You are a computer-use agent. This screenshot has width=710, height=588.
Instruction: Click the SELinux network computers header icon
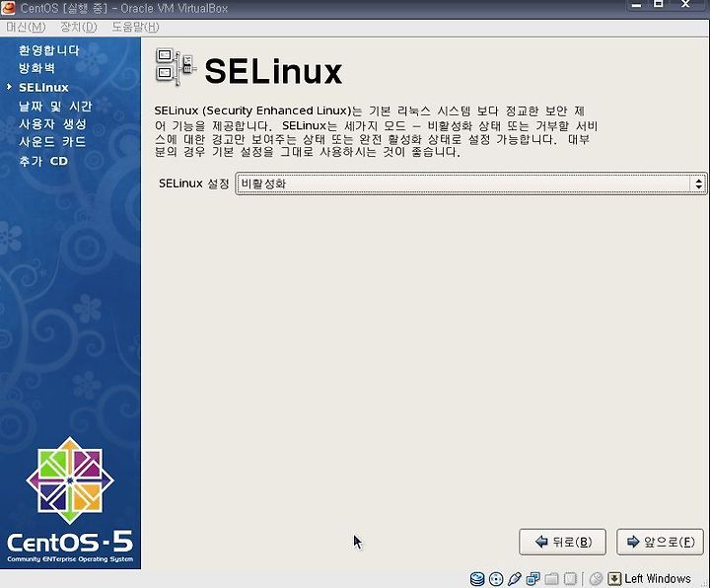click(x=176, y=67)
